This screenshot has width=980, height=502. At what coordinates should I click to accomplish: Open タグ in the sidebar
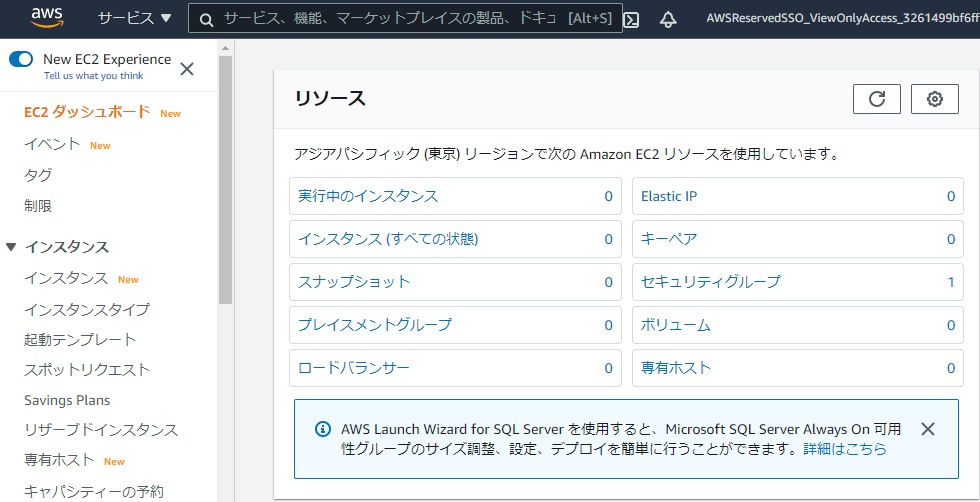pos(38,175)
